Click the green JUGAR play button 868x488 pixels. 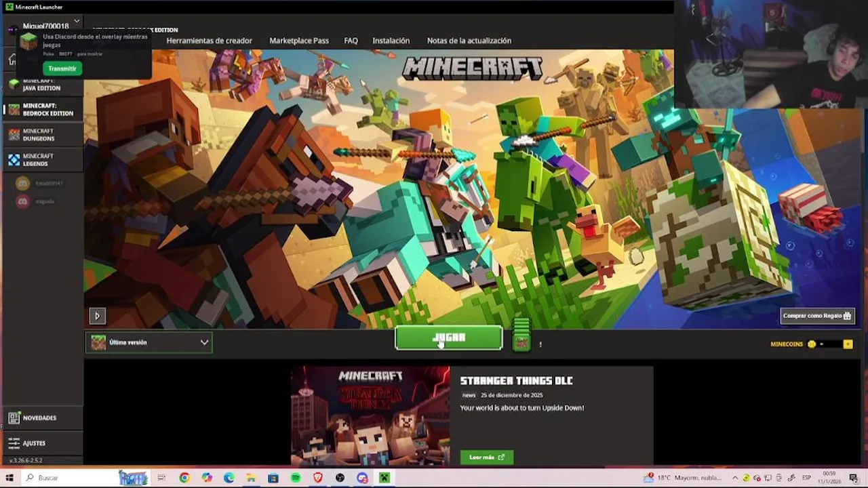pyautogui.click(x=449, y=338)
